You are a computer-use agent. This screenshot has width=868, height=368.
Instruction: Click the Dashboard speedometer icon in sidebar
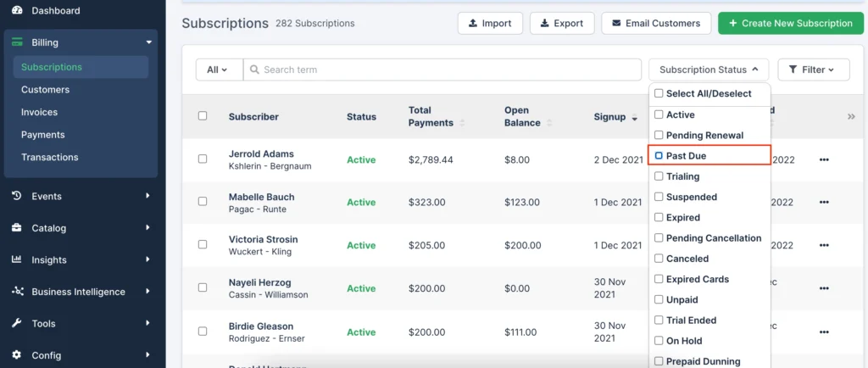(17, 11)
